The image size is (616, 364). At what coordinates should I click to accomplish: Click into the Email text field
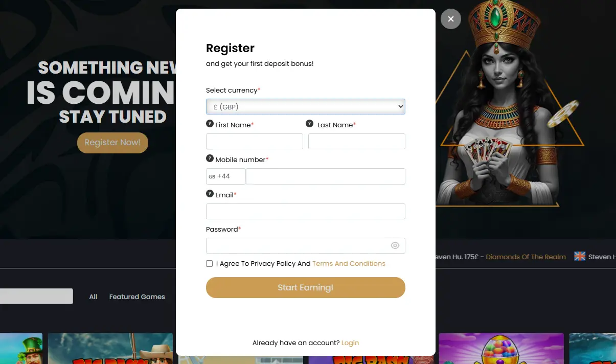(305, 211)
